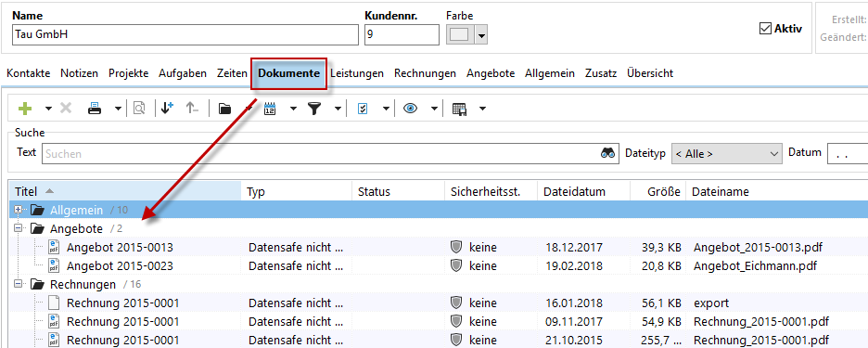The height and width of the screenshot is (348, 868).
Task: Click the funnel filter icon
Action: [314, 109]
